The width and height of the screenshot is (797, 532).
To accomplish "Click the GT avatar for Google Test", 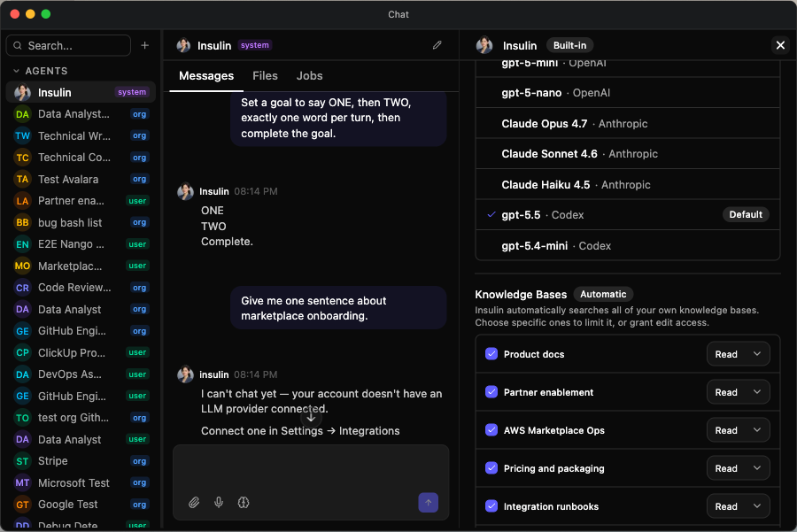I will pyautogui.click(x=22, y=504).
